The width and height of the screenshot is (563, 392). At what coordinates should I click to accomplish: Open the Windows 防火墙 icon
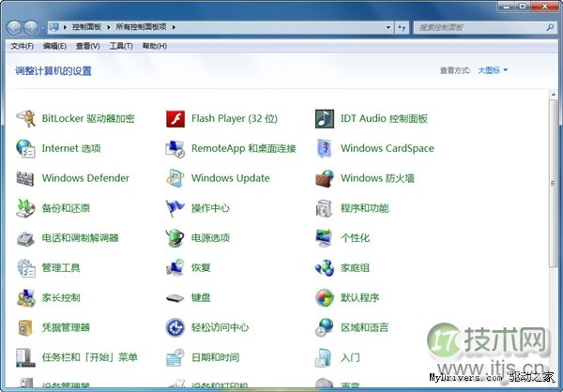tap(325, 178)
